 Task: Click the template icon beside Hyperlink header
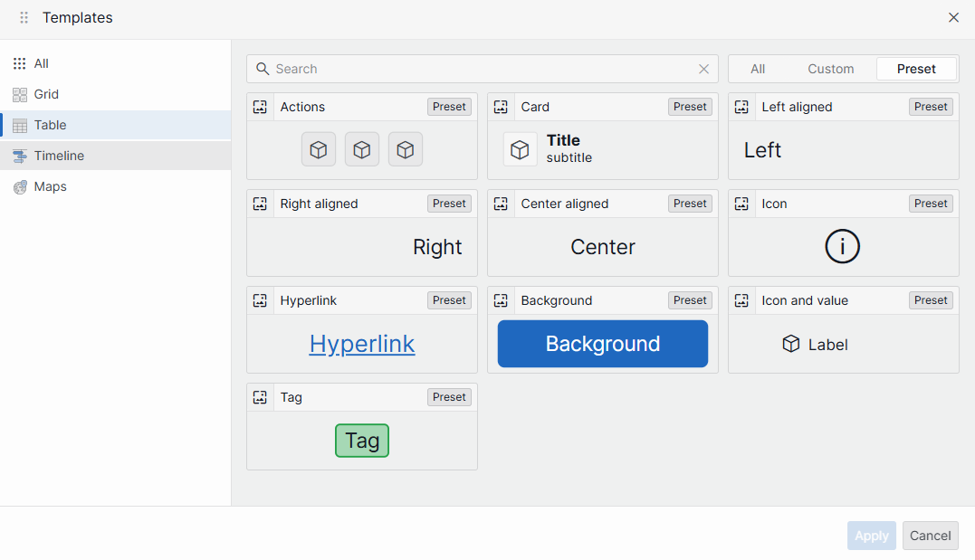click(261, 300)
